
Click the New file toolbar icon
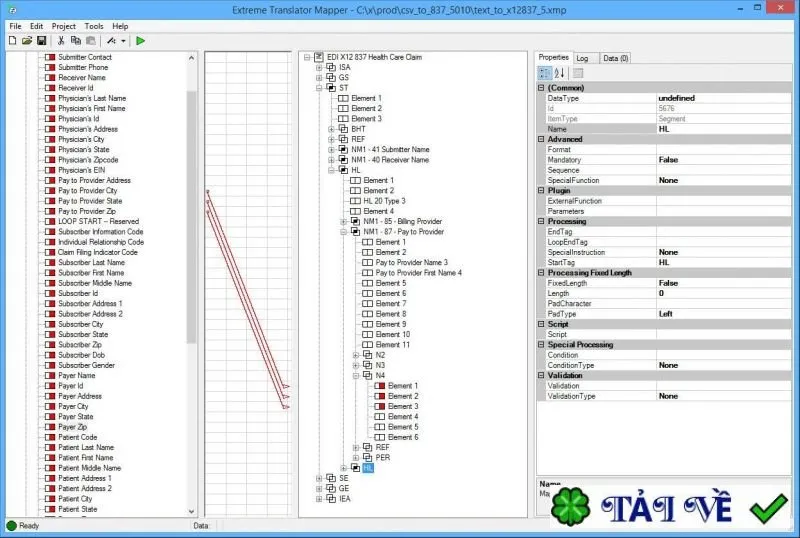click(13, 41)
